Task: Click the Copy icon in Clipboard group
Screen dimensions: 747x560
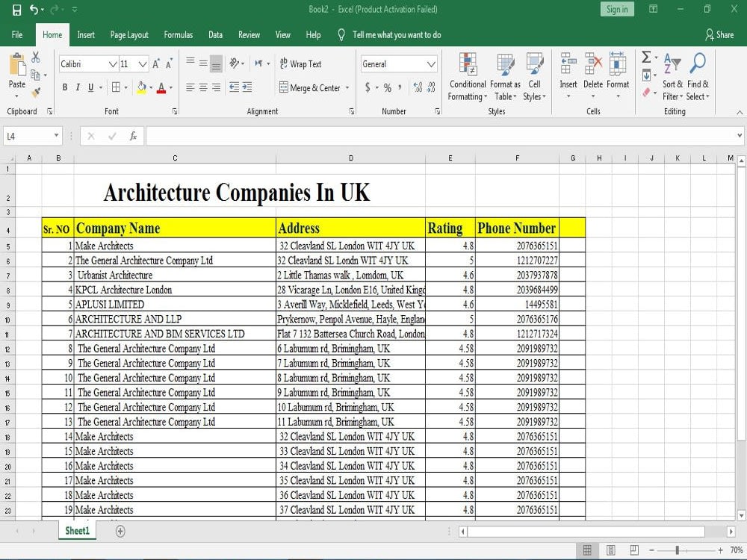Action: pyautogui.click(x=35, y=75)
